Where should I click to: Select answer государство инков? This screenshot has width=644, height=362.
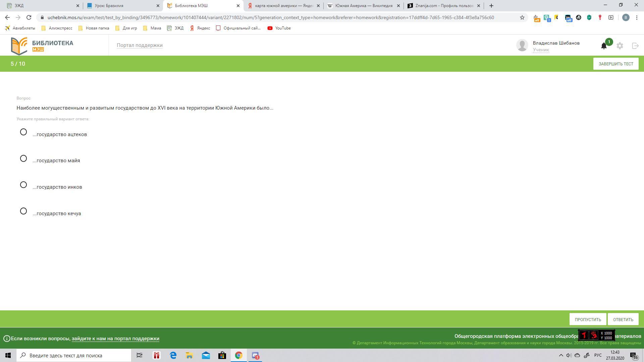pos(23,185)
